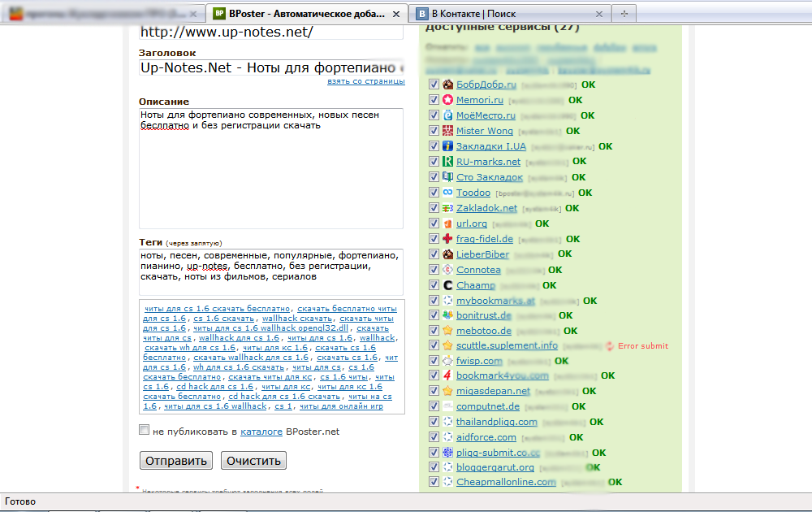Click the url.org orange icon

[448, 223]
